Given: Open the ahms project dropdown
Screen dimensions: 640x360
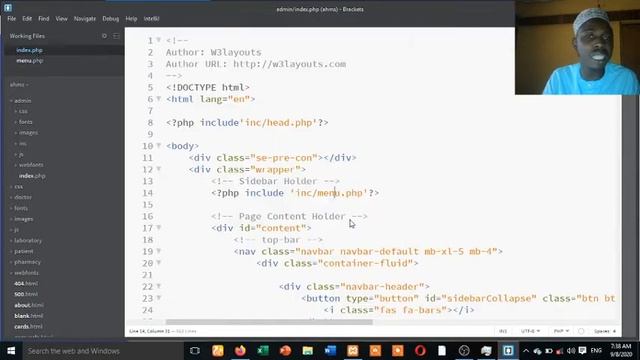Looking at the screenshot, I should pyautogui.click(x=19, y=85).
